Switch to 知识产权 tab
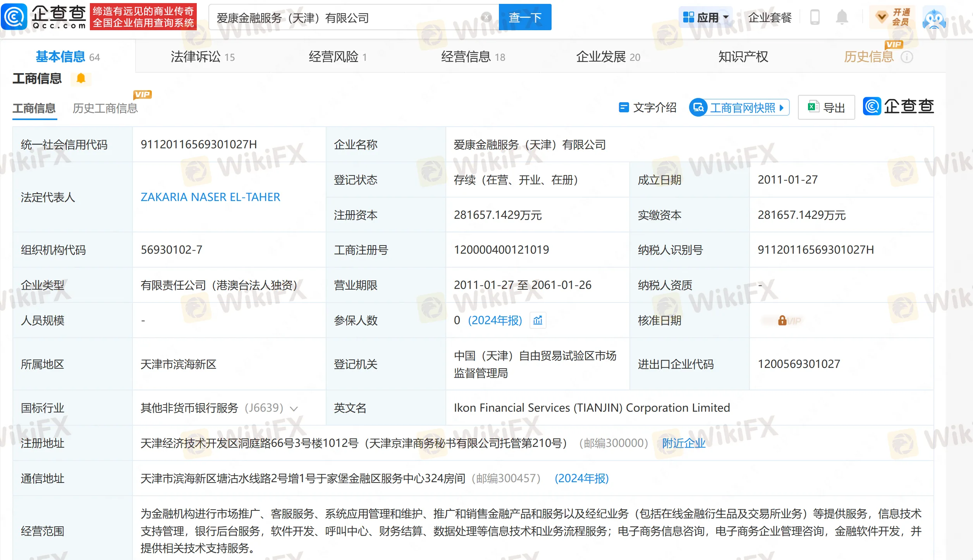 pyautogui.click(x=743, y=57)
